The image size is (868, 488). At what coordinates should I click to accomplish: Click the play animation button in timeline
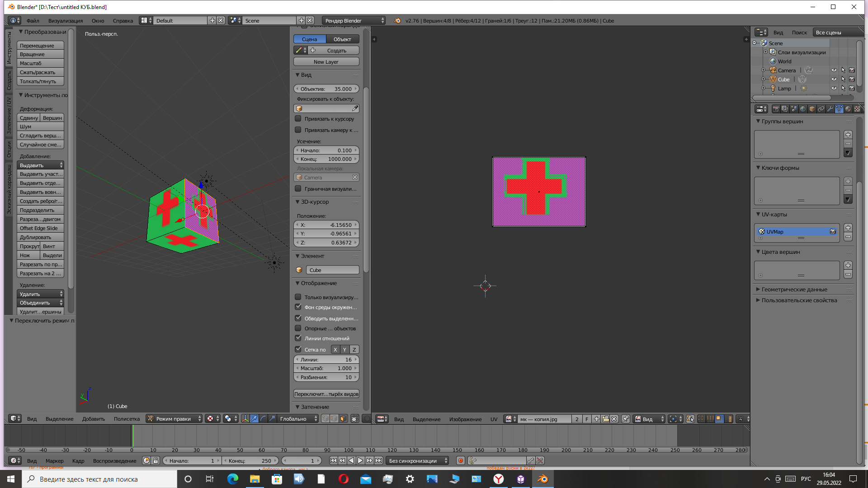[x=360, y=460]
